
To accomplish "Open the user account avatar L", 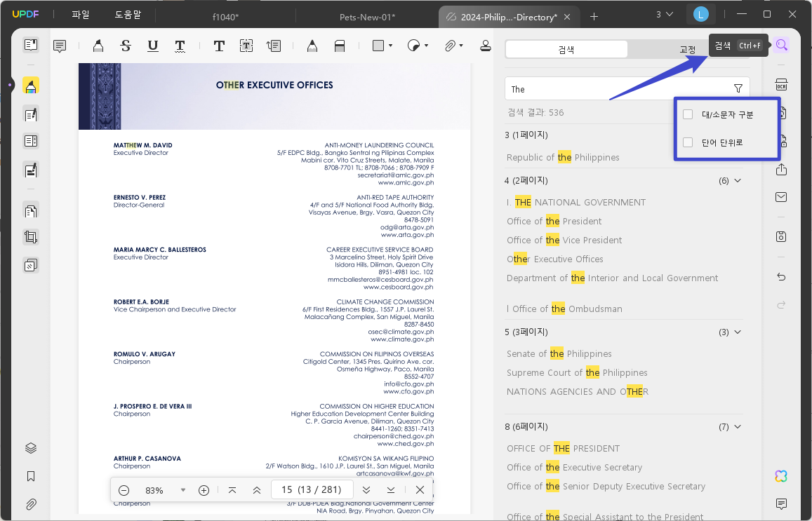I will [x=700, y=15].
